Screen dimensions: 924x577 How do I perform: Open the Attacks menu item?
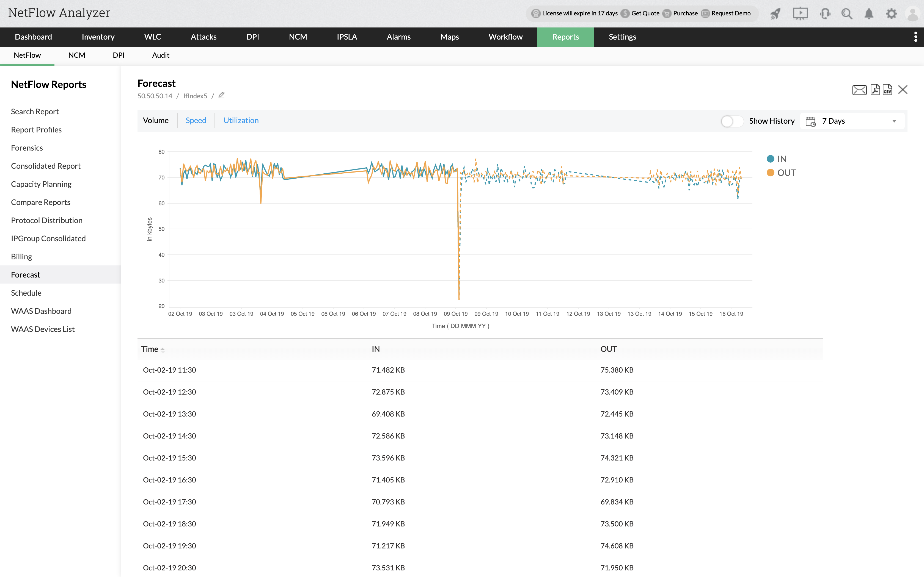click(x=204, y=36)
